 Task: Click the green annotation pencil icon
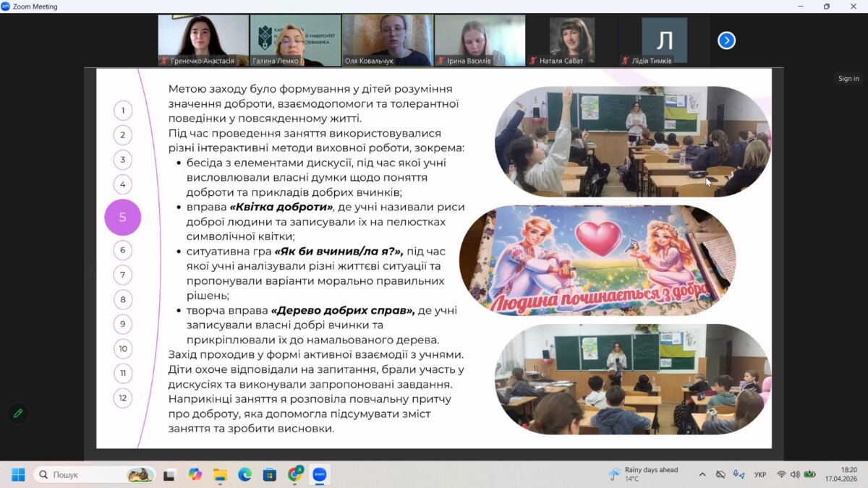18,413
